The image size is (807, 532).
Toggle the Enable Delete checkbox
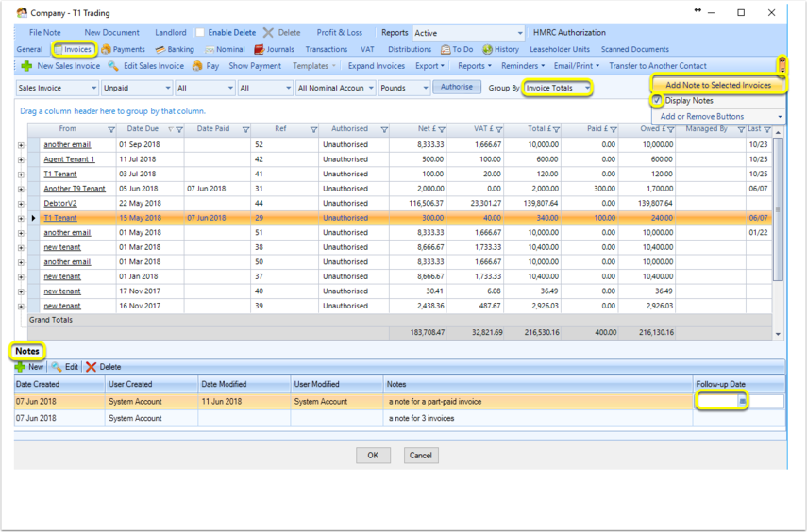click(x=200, y=32)
